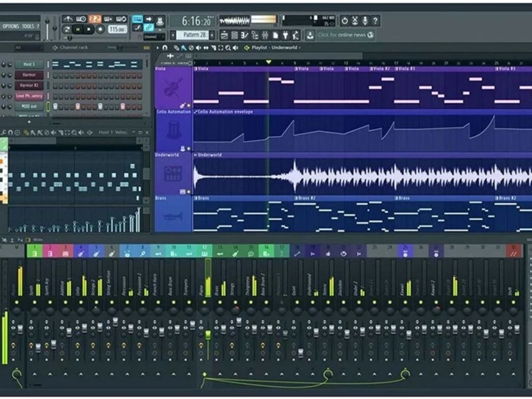
Task: Open the browser view icon
Action: point(255,35)
